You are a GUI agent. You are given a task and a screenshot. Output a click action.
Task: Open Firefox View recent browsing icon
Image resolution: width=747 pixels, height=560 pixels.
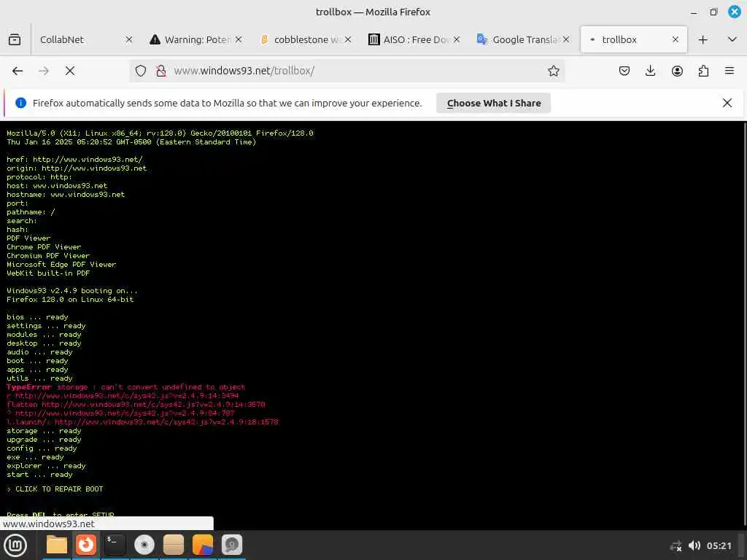[15, 39]
